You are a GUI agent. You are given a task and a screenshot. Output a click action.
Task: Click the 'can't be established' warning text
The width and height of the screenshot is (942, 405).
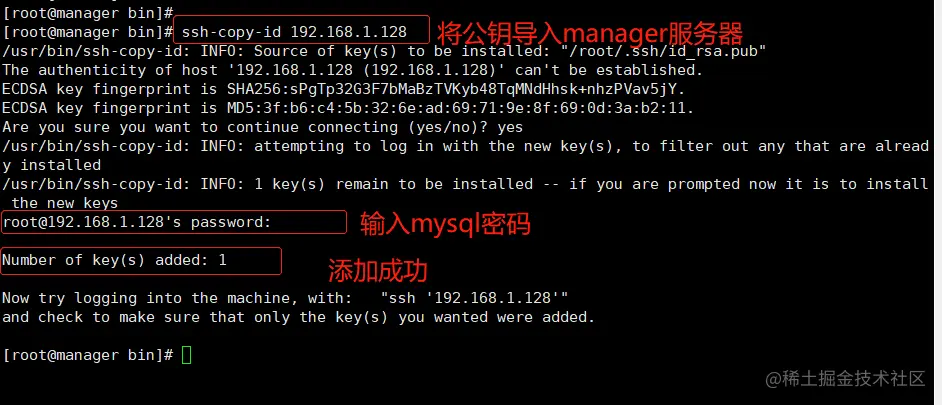tap(609, 70)
